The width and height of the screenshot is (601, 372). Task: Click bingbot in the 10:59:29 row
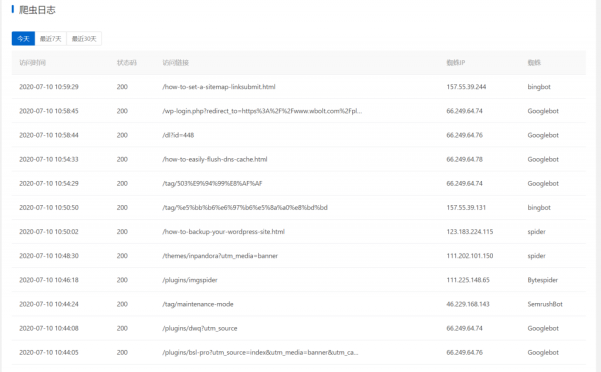click(539, 87)
